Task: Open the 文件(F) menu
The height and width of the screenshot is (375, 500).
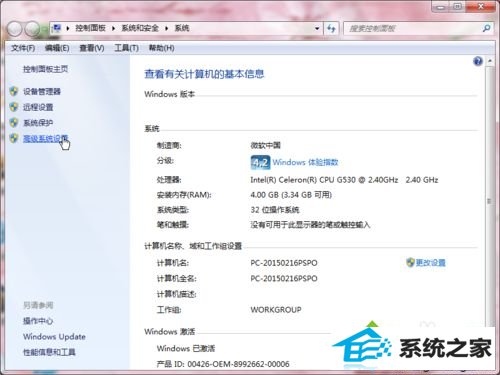Action: 23,48
